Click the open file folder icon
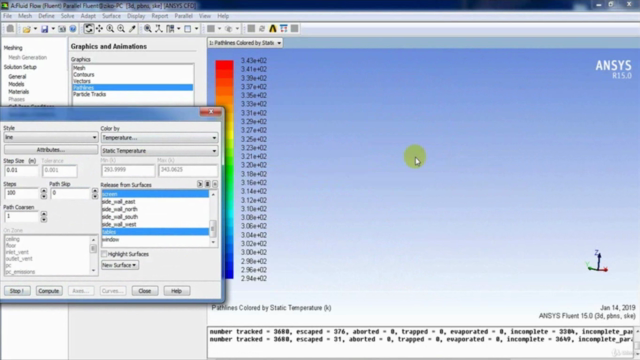This screenshot has height=360, width=640. [27, 29]
